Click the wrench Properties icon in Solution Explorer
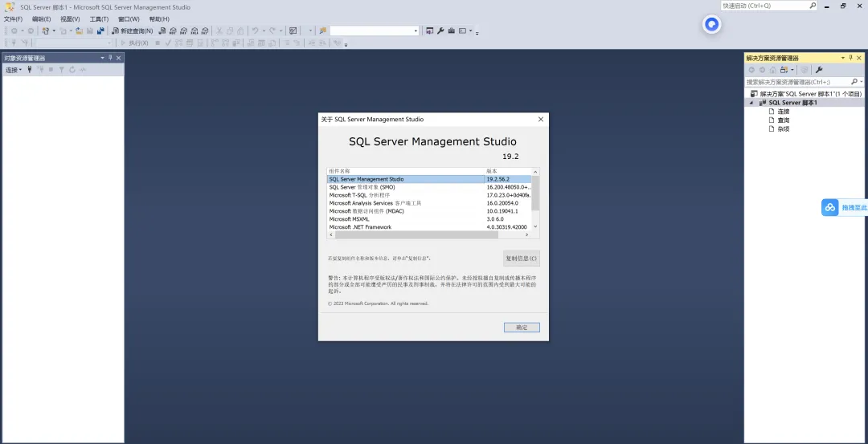The width and height of the screenshot is (868, 444). pyautogui.click(x=819, y=70)
